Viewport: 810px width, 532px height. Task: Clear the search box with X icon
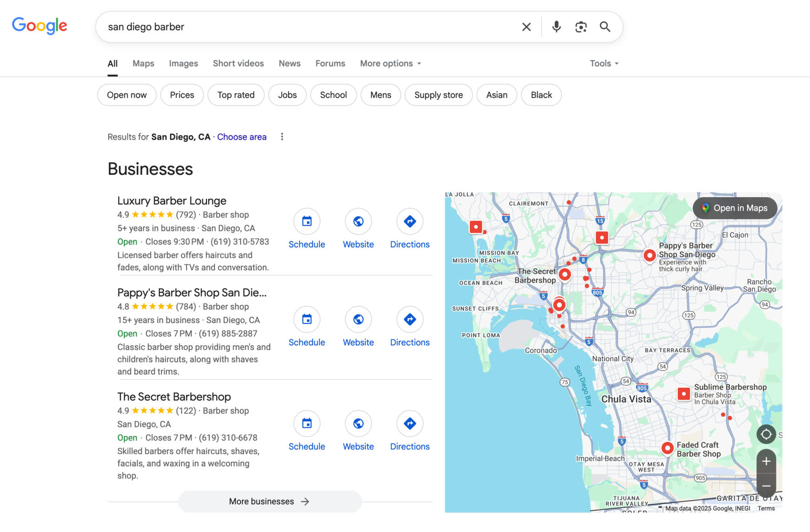coord(526,27)
